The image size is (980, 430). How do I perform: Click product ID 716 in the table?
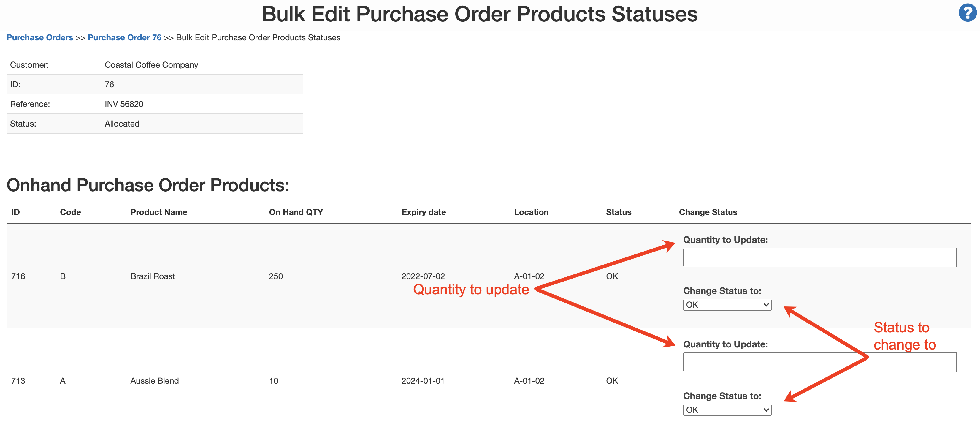pyautogui.click(x=18, y=276)
